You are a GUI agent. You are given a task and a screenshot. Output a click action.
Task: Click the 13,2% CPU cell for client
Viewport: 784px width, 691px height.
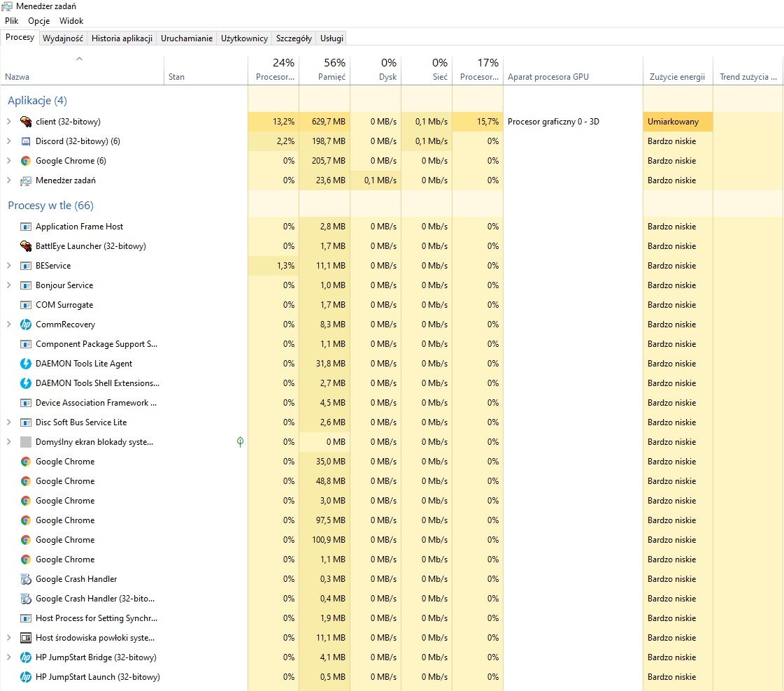tap(273, 122)
